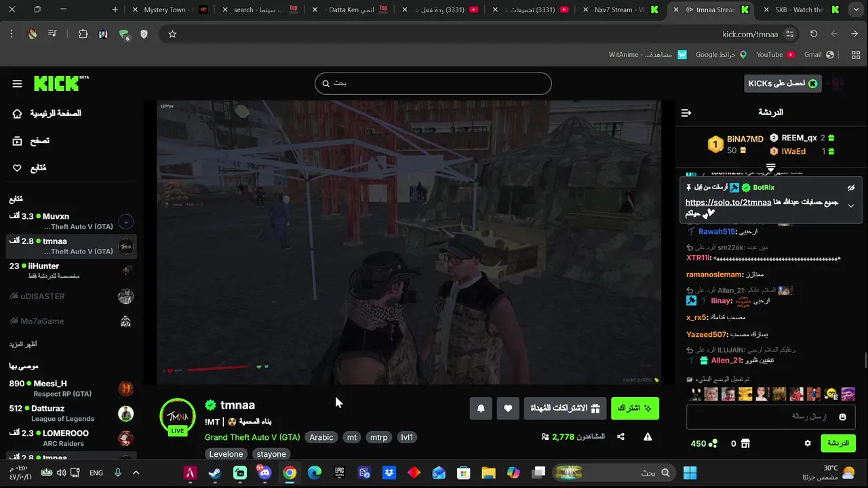
Task: Go to the home page sidebar item
Action: (47, 114)
